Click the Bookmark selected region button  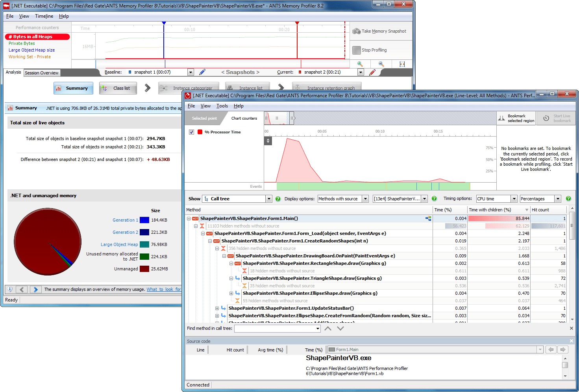tap(516, 118)
